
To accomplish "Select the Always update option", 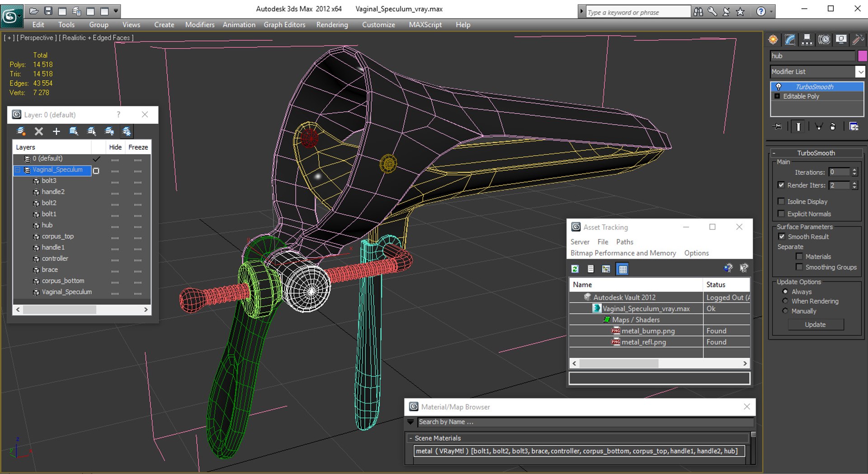I will click(785, 291).
